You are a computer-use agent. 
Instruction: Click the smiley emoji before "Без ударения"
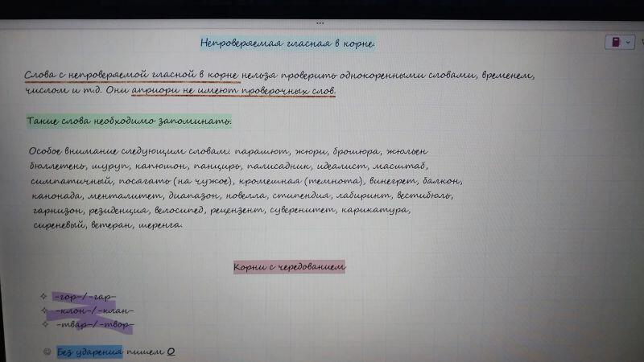pyautogui.click(x=47, y=352)
